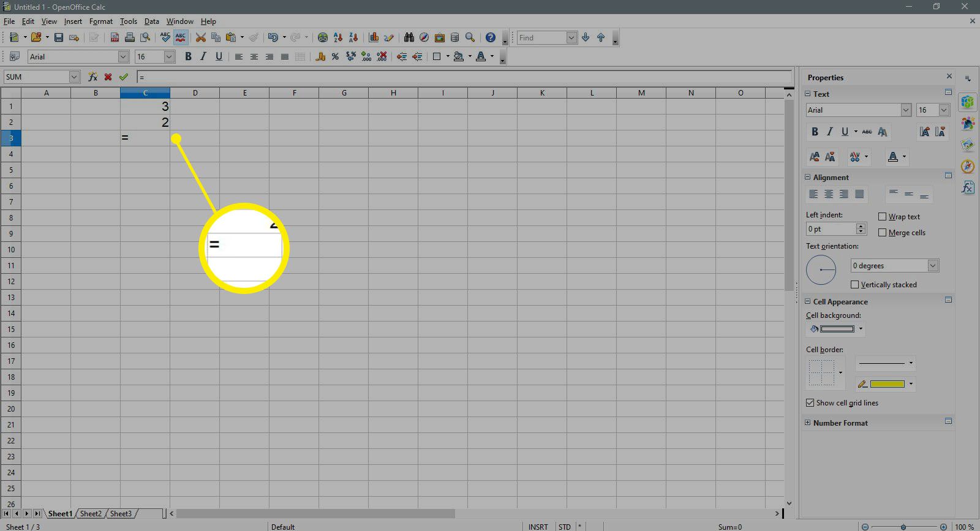
Task: Toggle STD selection mode in status bar
Action: (x=565, y=527)
